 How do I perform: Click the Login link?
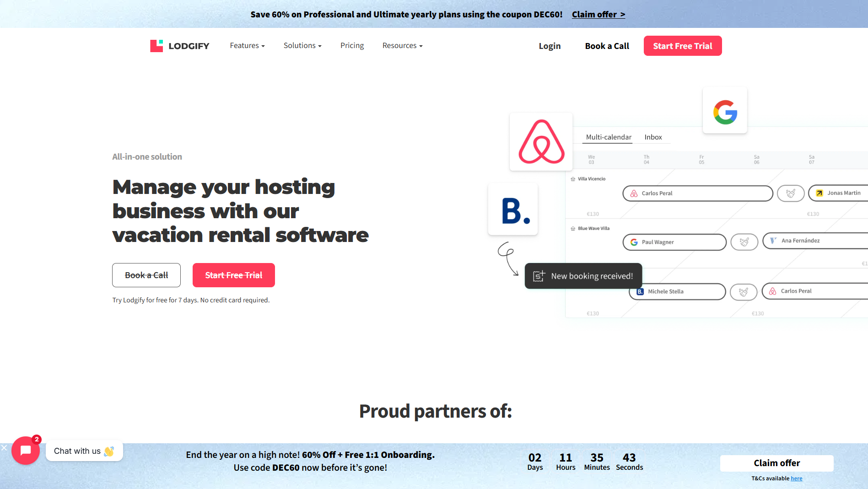550,46
